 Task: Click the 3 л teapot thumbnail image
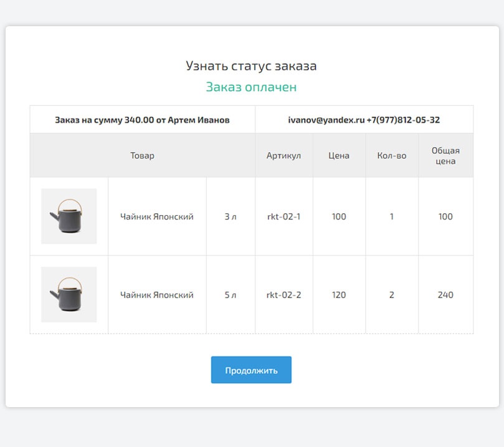[69, 216]
